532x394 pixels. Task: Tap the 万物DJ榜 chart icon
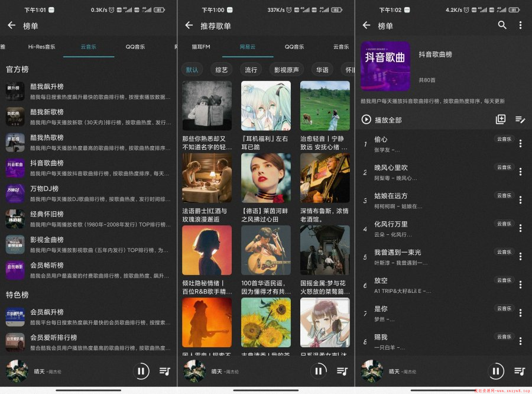[15, 192]
